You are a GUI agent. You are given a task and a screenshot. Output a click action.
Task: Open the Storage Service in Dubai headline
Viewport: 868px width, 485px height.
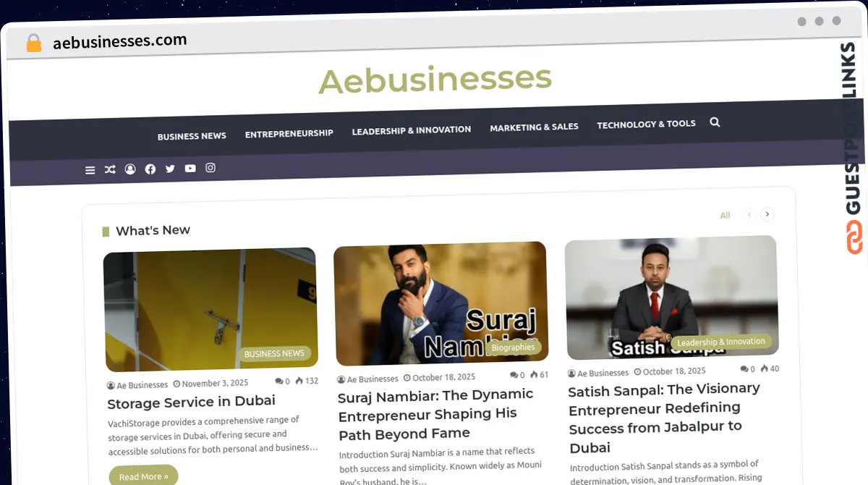point(192,402)
